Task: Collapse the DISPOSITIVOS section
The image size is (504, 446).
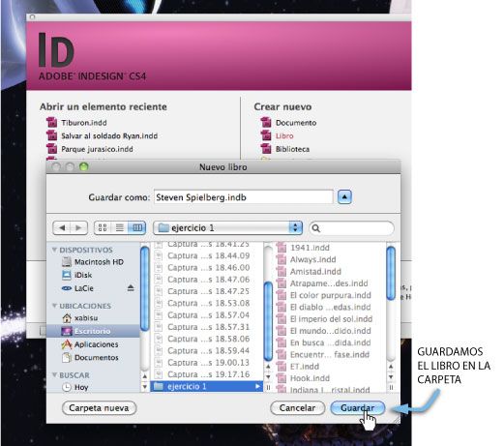Action: (54, 250)
